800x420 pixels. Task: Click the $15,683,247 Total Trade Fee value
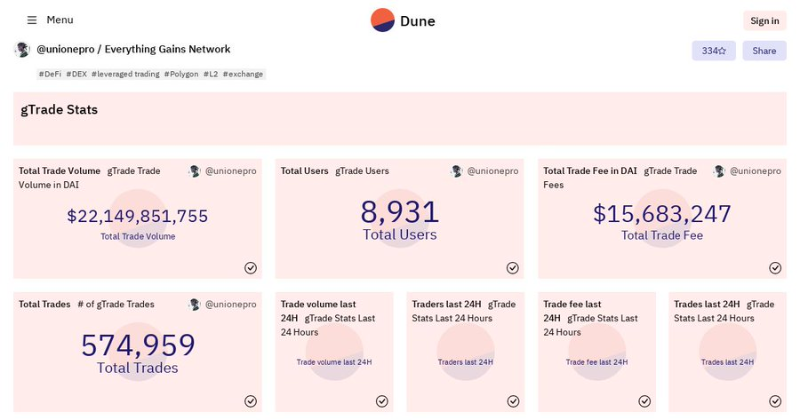[x=662, y=214]
